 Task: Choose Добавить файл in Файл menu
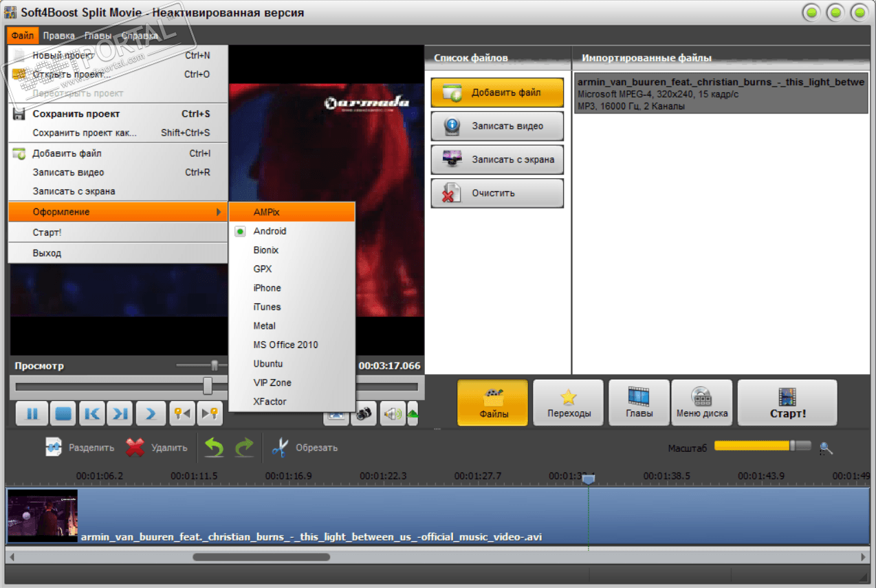[118, 153]
